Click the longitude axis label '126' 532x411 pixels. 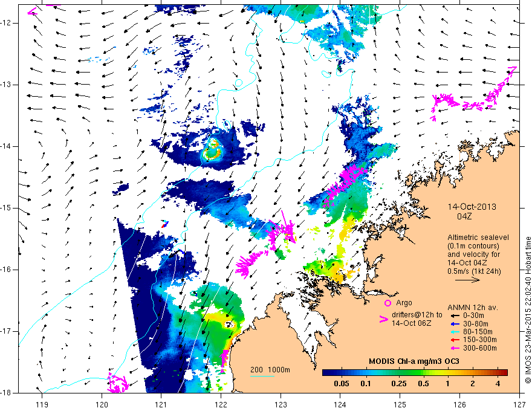click(459, 404)
